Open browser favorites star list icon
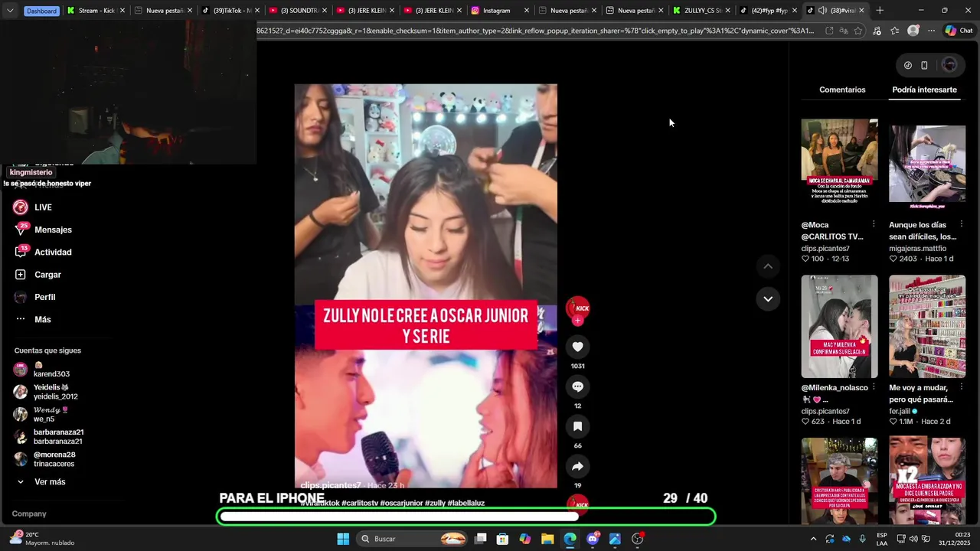 pyautogui.click(x=894, y=31)
